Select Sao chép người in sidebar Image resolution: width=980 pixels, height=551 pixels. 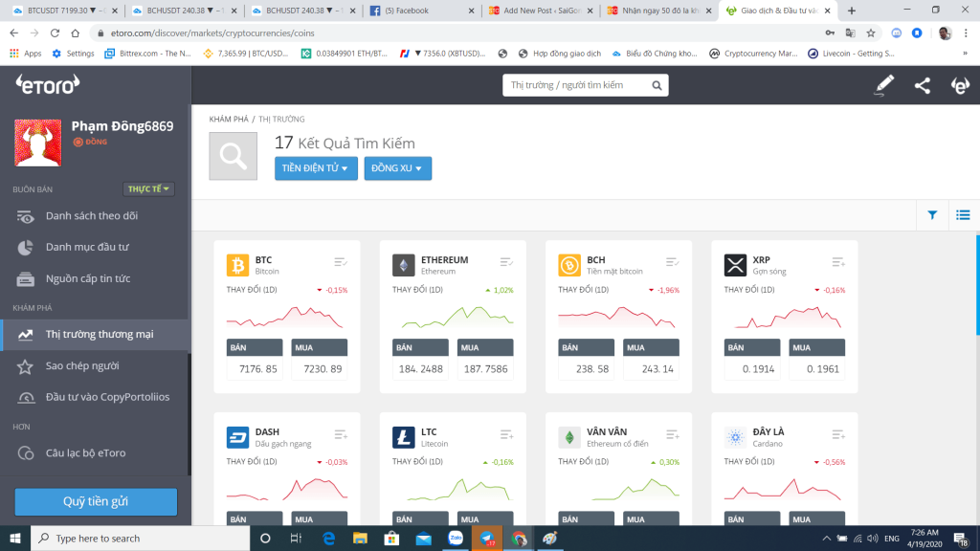(82, 366)
